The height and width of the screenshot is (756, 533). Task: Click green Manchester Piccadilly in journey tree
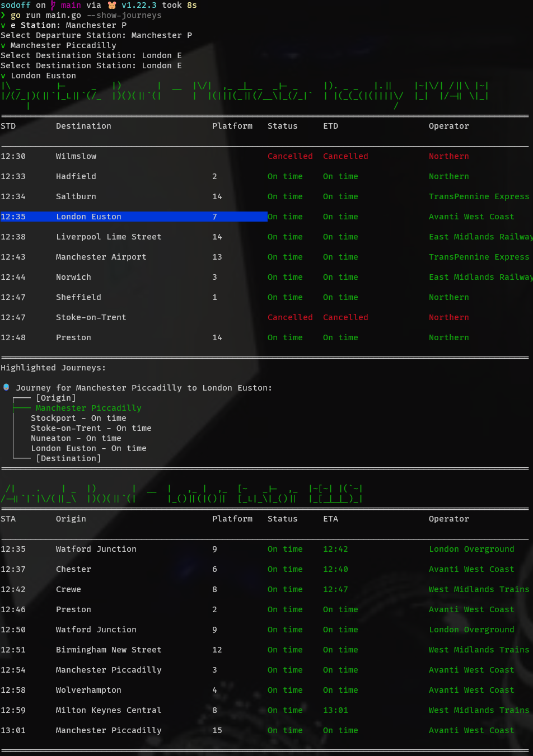click(x=88, y=408)
